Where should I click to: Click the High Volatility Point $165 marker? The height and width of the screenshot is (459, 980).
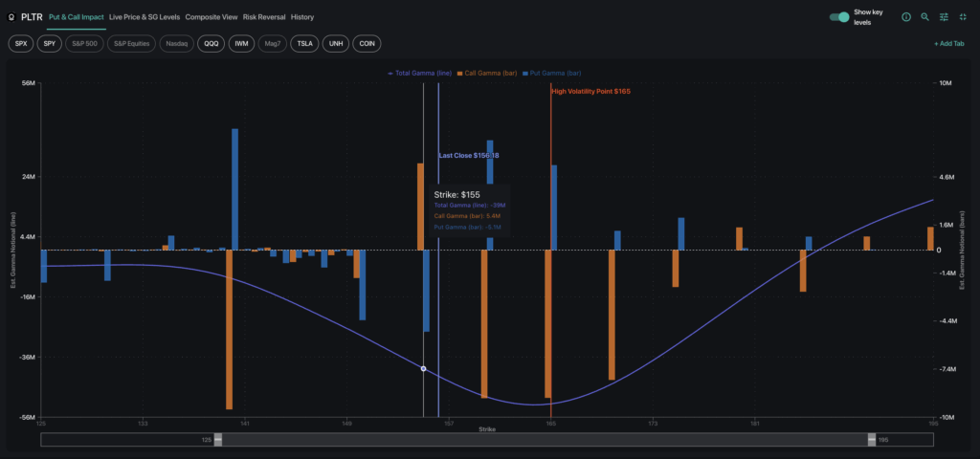tap(591, 92)
